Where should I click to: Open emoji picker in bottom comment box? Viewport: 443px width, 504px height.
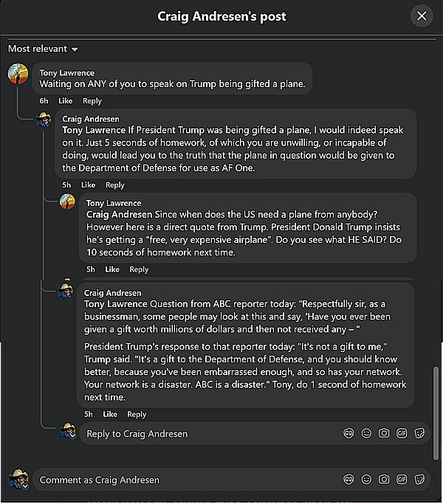(x=366, y=480)
